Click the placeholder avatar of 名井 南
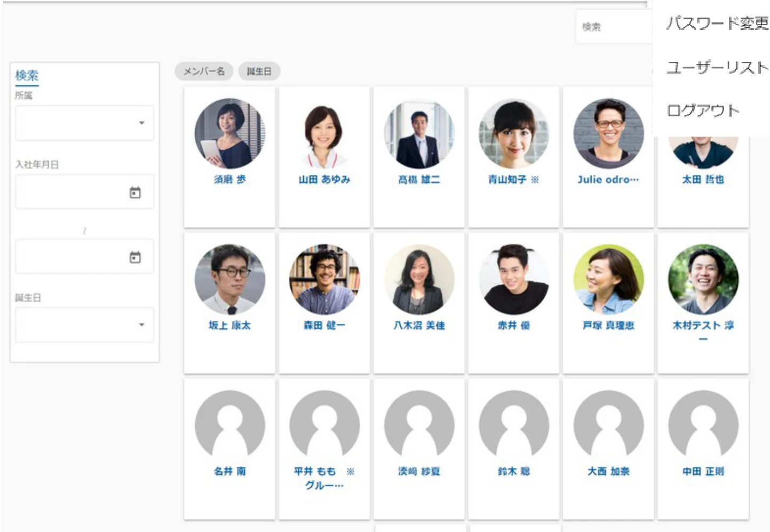Screen dimensions: 770x532 (x=230, y=425)
